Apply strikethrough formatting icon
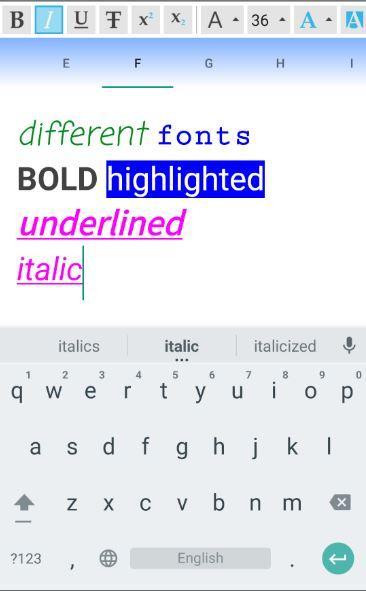366x591 pixels. click(x=113, y=20)
